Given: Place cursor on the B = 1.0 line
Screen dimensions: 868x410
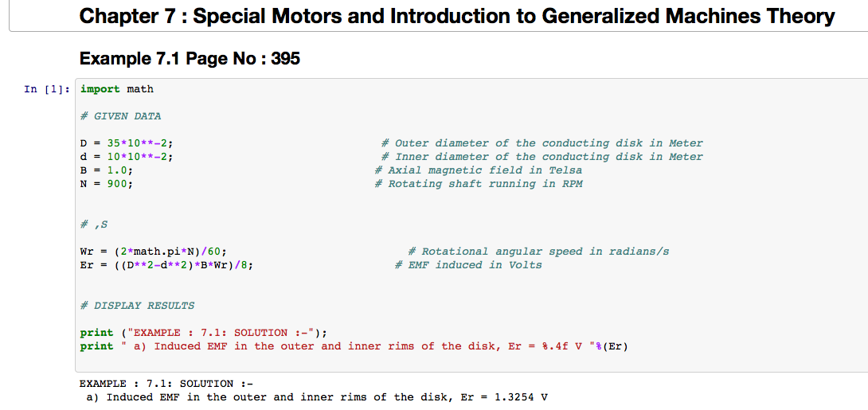Looking at the screenshot, I should point(107,170).
